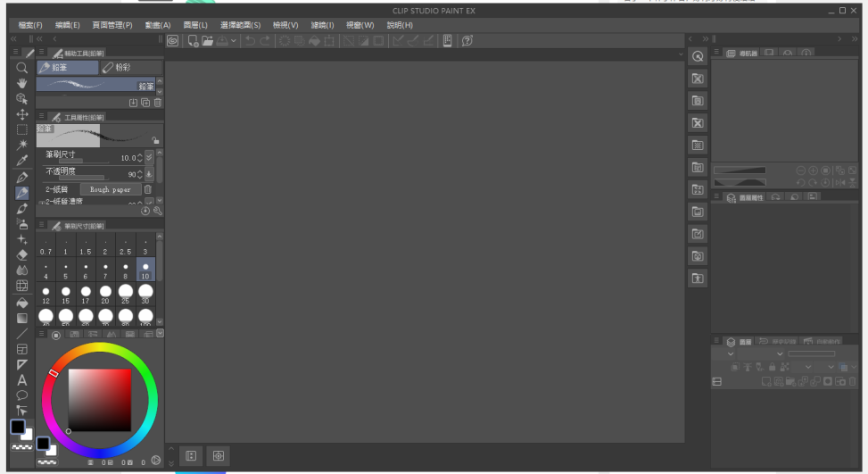868x474 pixels.
Task: Open the Rough paper texture dropdown
Action: pyautogui.click(x=110, y=189)
